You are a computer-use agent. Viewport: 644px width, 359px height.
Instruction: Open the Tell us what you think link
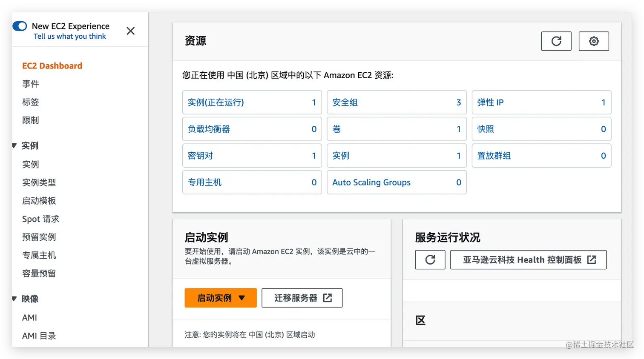coord(70,37)
